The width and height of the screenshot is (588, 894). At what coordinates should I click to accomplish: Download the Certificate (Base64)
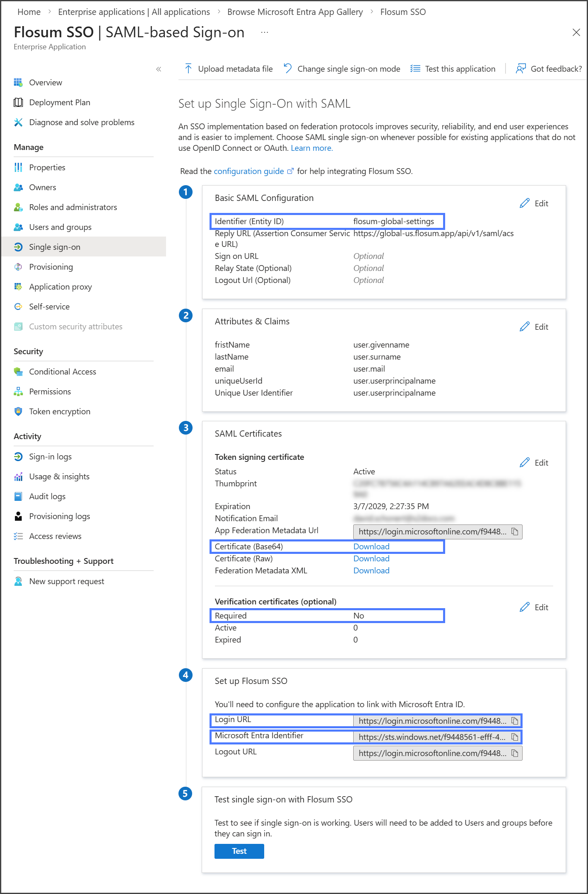click(371, 546)
